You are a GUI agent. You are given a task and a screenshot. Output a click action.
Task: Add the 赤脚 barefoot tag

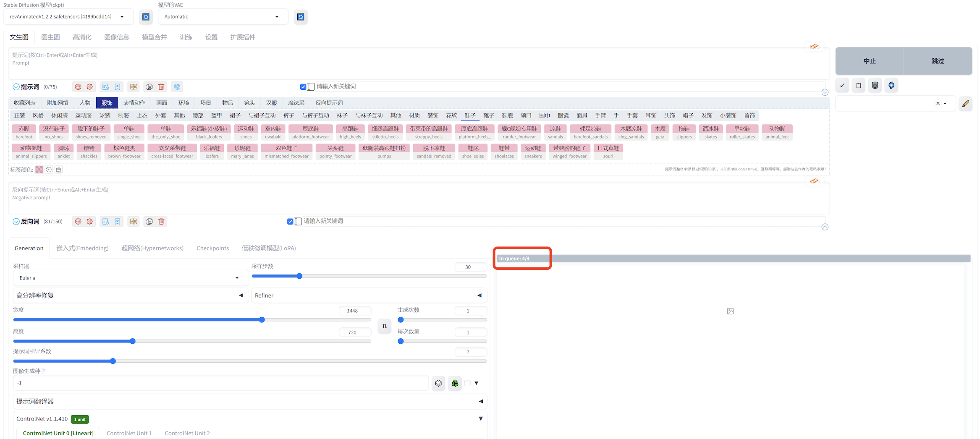(x=24, y=132)
